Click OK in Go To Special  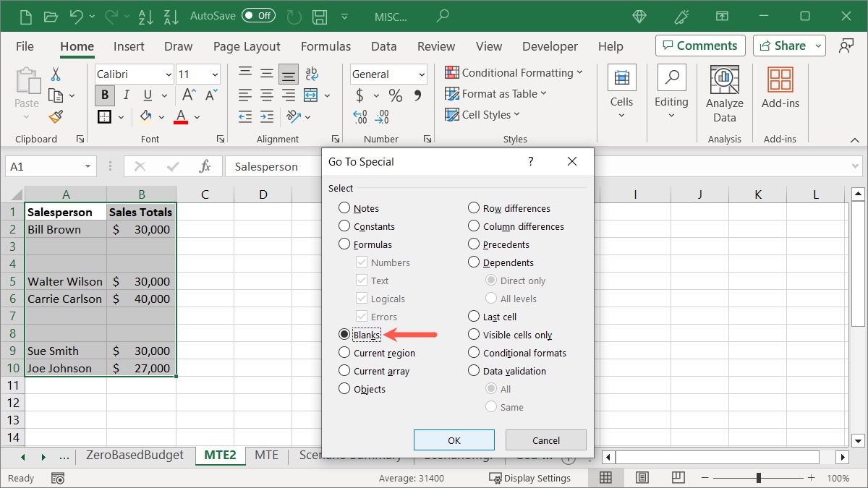coord(454,440)
